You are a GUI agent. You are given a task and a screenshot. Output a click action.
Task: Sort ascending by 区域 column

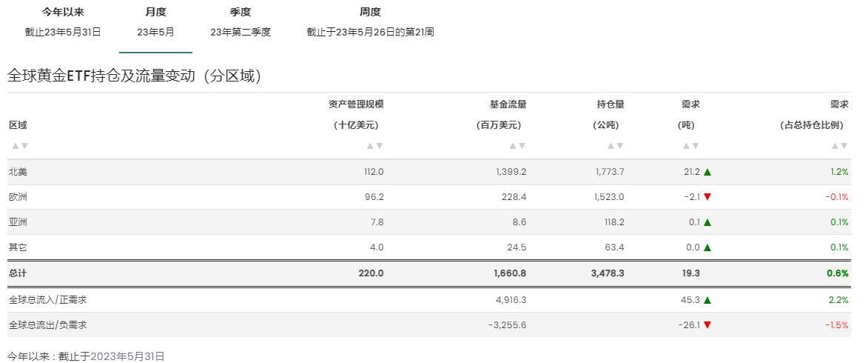click(x=15, y=146)
